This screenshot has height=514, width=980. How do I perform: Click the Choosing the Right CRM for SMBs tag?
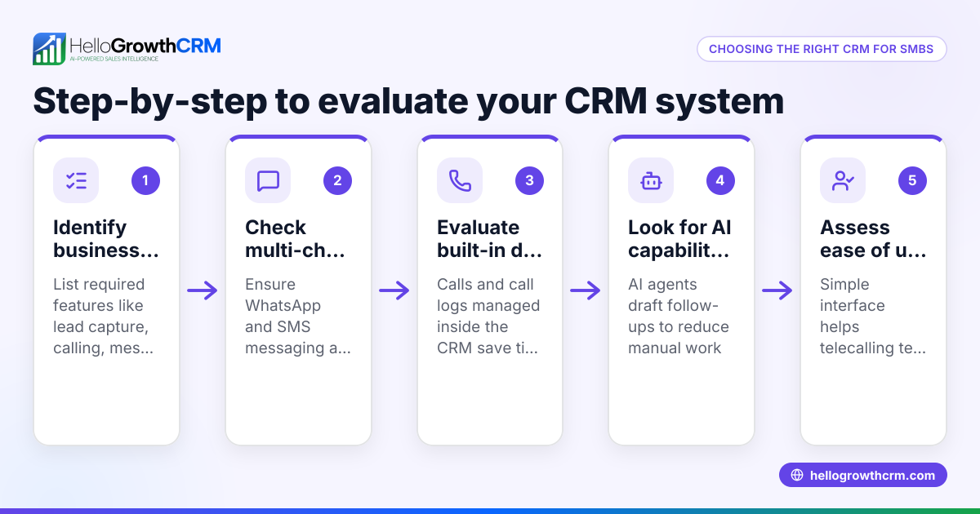point(822,49)
